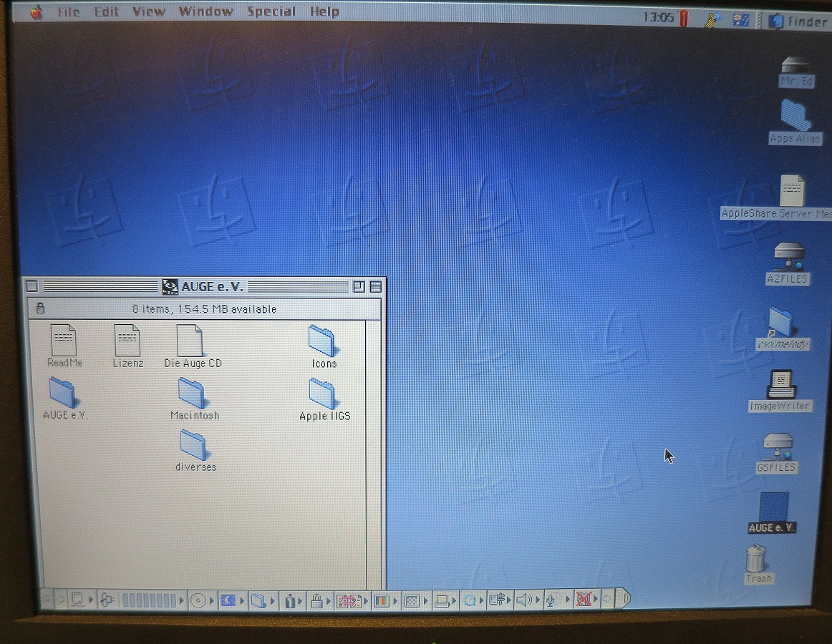Open the pink crosshatch Control Strip module
The height and width of the screenshot is (644, 832).
pyautogui.click(x=352, y=601)
